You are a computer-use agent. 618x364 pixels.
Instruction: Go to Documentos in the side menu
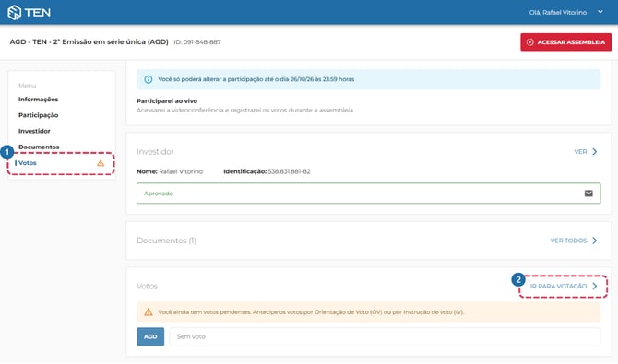(x=39, y=147)
